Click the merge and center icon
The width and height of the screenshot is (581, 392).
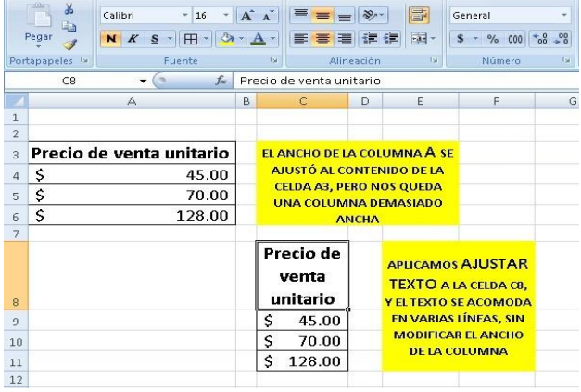[419, 39]
